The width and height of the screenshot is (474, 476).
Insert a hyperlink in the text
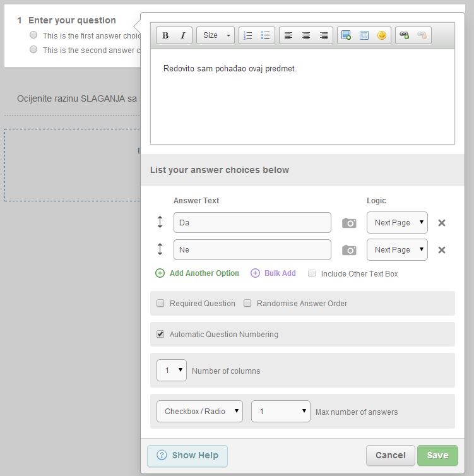pyautogui.click(x=405, y=35)
